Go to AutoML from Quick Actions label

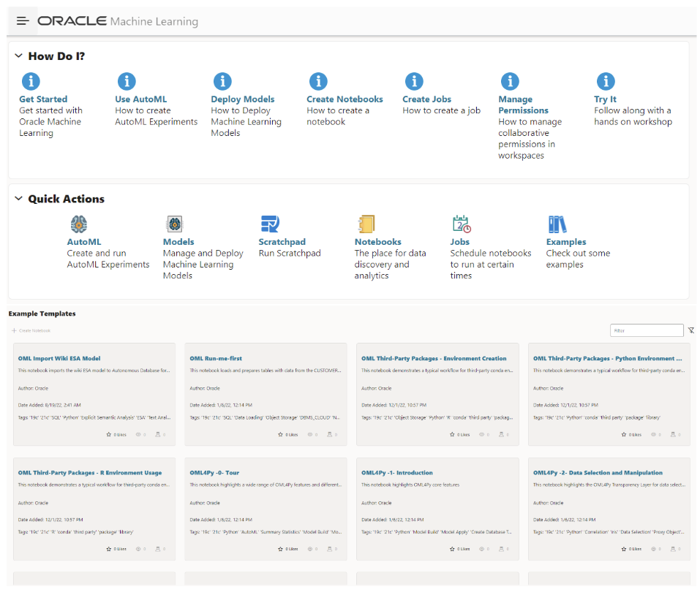[84, 242]
